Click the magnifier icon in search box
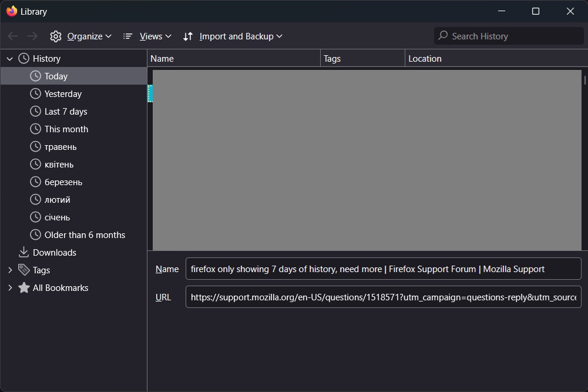 point(443,36)
